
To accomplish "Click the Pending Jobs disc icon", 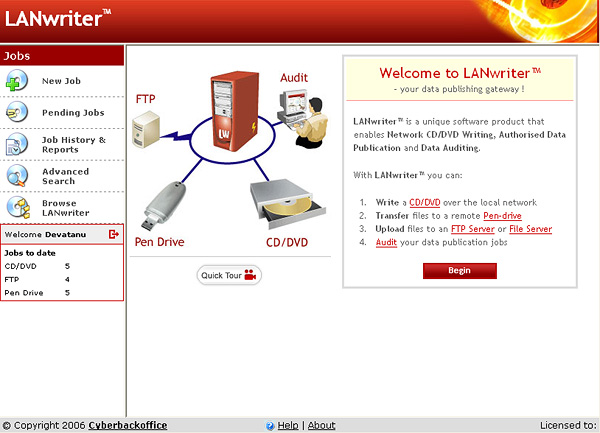I will point(17,112).
